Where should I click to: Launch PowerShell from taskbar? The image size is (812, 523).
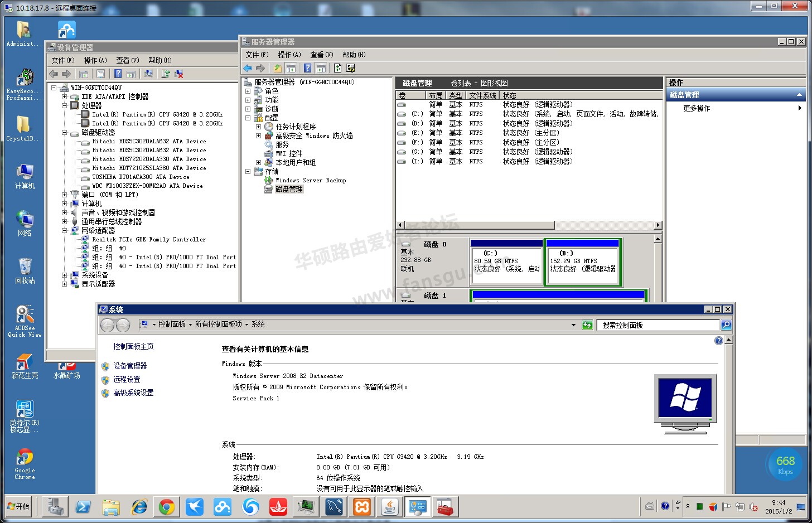[83, 507]
